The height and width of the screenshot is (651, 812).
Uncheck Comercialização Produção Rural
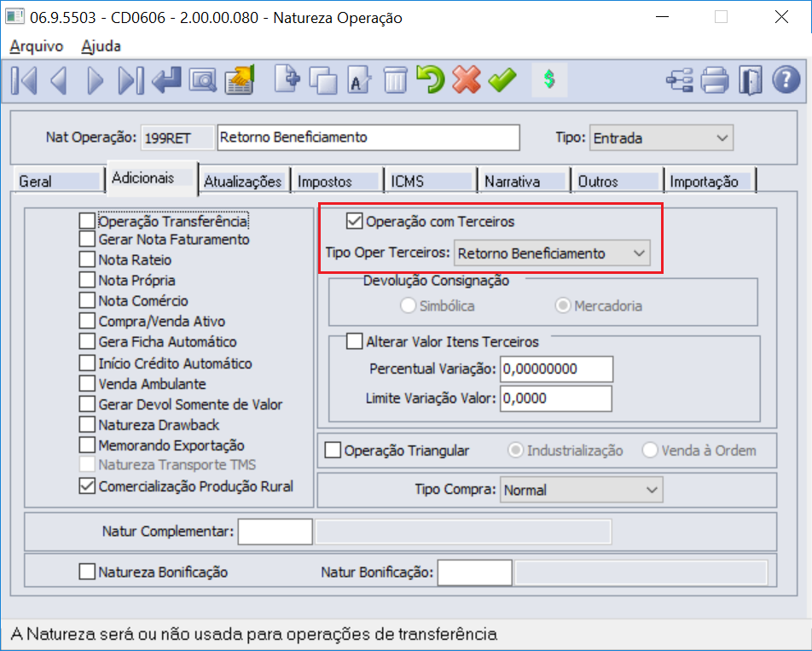87,486
